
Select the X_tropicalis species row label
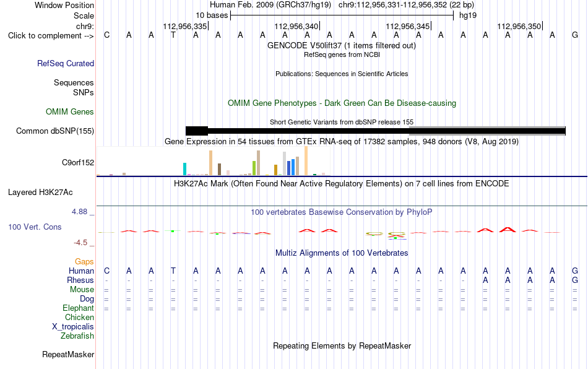pyautogui.click(x=73, y=327)
